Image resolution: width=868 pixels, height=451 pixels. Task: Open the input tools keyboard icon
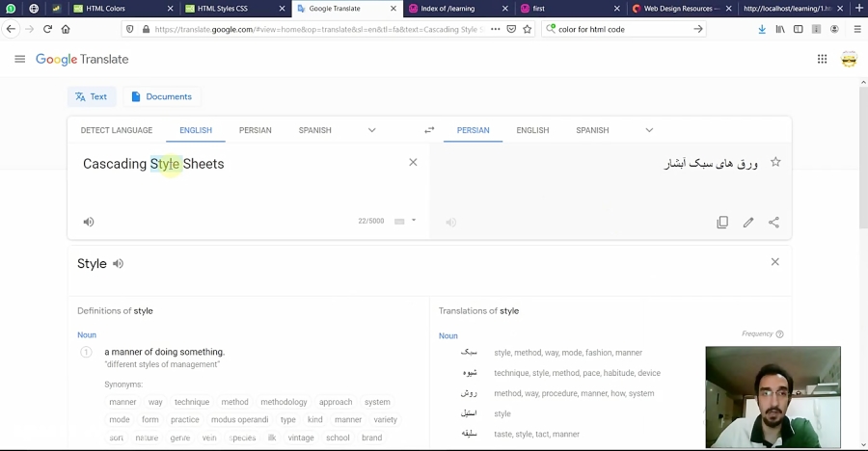click(399, 222)
